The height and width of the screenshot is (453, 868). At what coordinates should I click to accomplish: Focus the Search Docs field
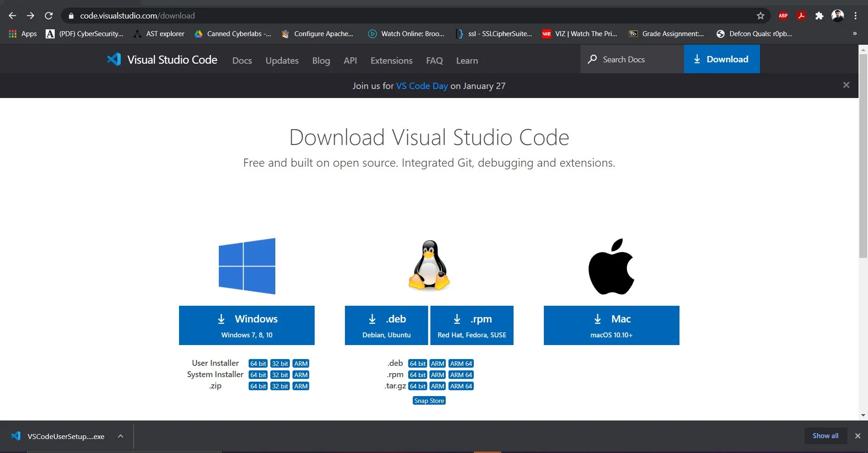click(x=632, y=59)
